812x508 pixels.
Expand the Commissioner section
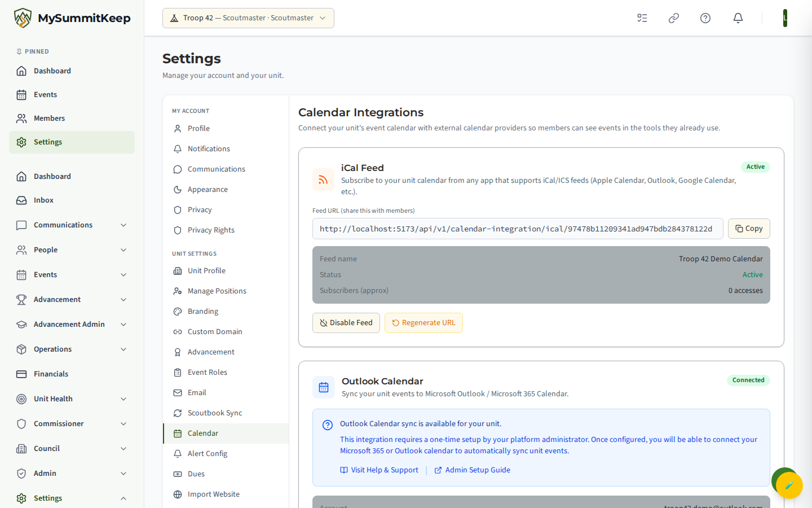(72, 424)
